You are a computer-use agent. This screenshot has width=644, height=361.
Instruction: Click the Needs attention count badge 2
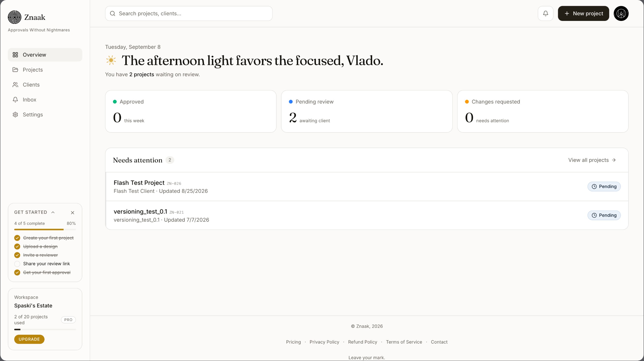click(170, 160)
